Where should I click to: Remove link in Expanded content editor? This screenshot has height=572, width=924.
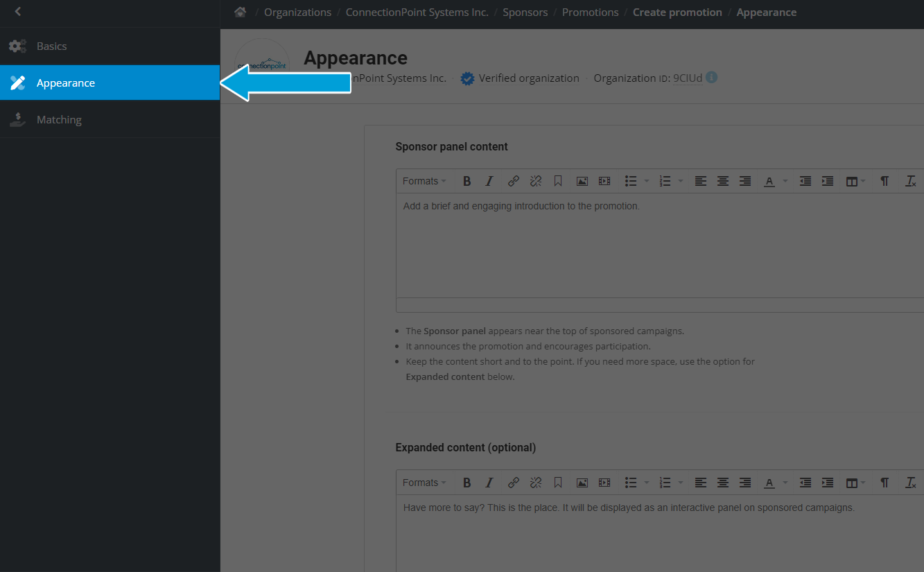pyautogui.click(x=536, y=483)
